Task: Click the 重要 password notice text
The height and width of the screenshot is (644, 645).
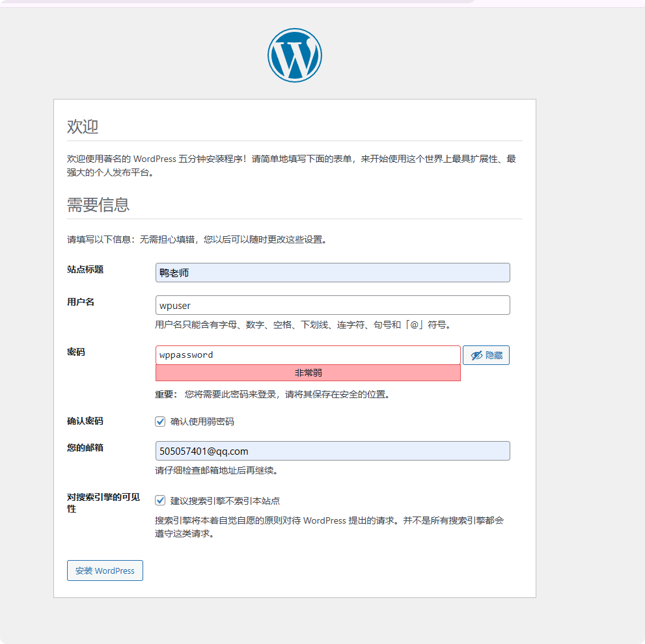Action: pos(273,394)
